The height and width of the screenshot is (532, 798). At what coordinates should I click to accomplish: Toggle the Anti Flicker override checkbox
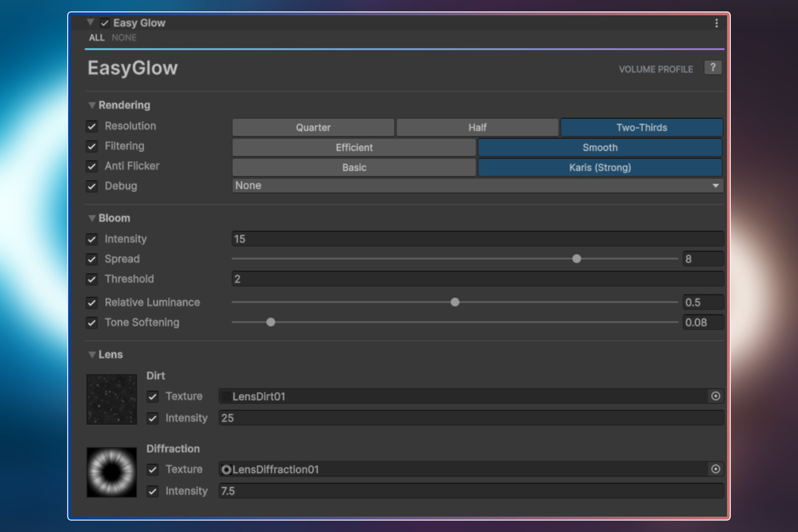[x=92, y=166]
